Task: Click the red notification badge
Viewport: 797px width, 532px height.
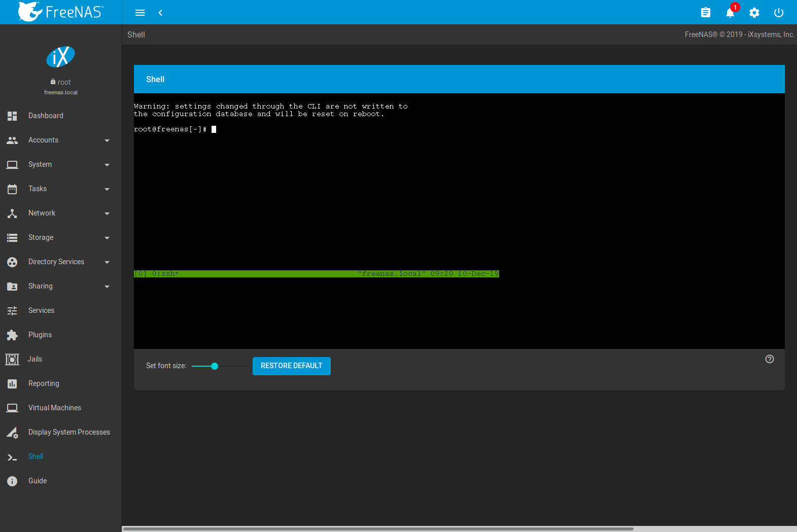Action: (735, 7)
